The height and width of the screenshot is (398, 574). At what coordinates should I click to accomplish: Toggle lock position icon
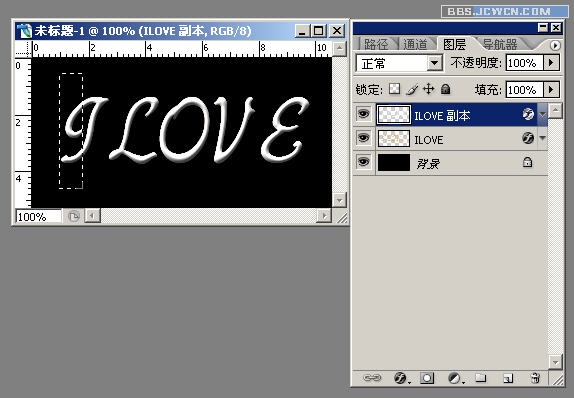coord(429,89)
